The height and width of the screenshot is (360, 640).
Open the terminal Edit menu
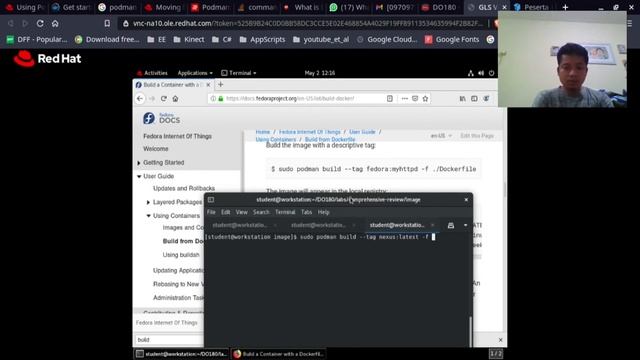coord(226,212)
